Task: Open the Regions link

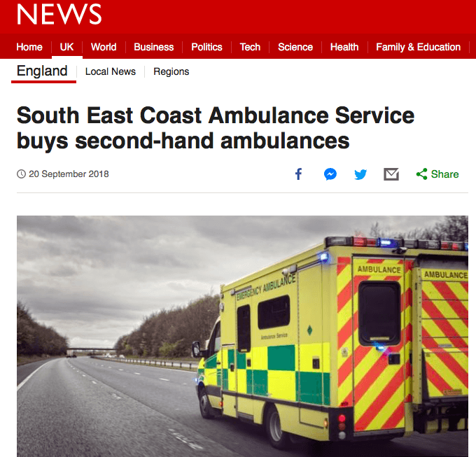Action: [x=171, y=71]
